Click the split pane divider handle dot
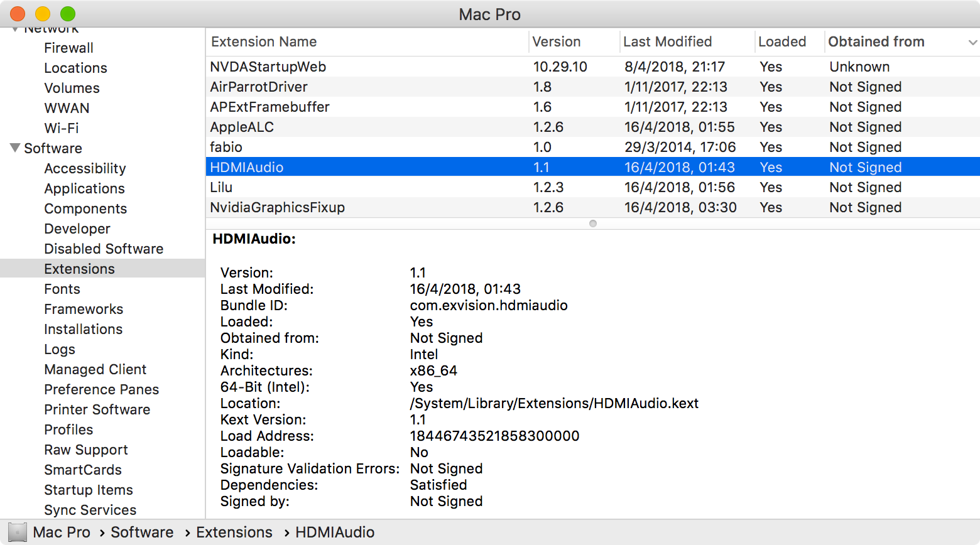This screenshot has width=980, height=545. 593,224
